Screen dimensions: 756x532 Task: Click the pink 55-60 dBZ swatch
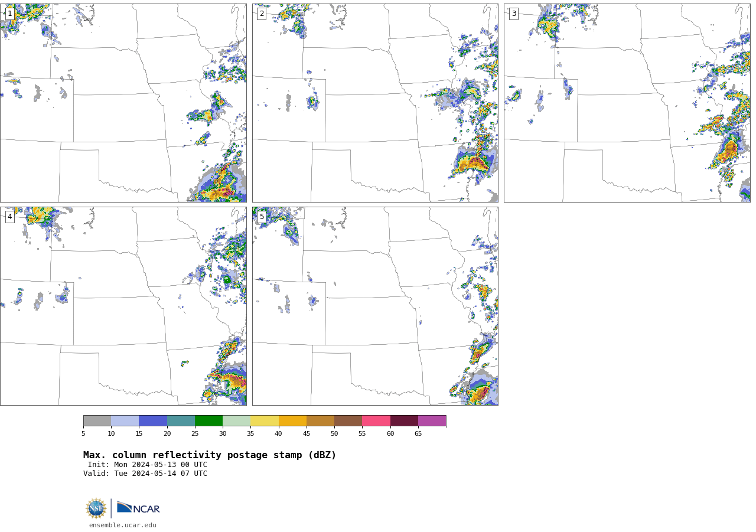(x=376, y=420)
